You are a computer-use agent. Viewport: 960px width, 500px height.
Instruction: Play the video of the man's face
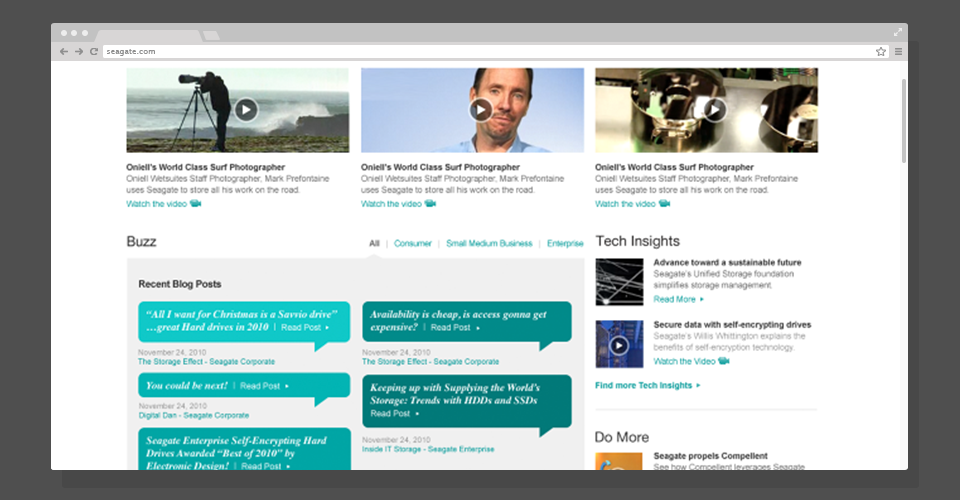tap(481, 110)
